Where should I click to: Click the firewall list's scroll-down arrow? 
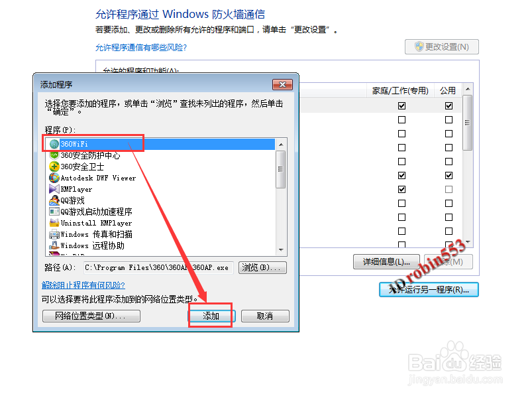(x=468, y=242)
